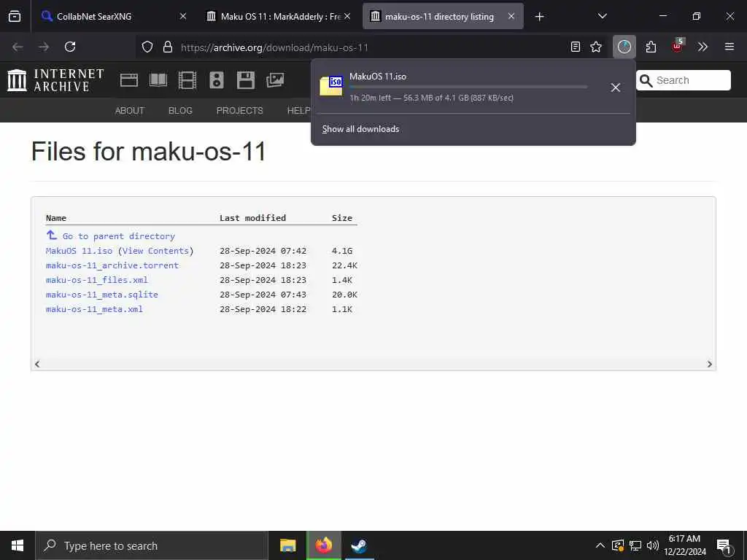Image resolution: width=747 pixels, height=560 pixels.
Task: Close the maku-os-11 directory listing tab
Action: tap(511, 16)
